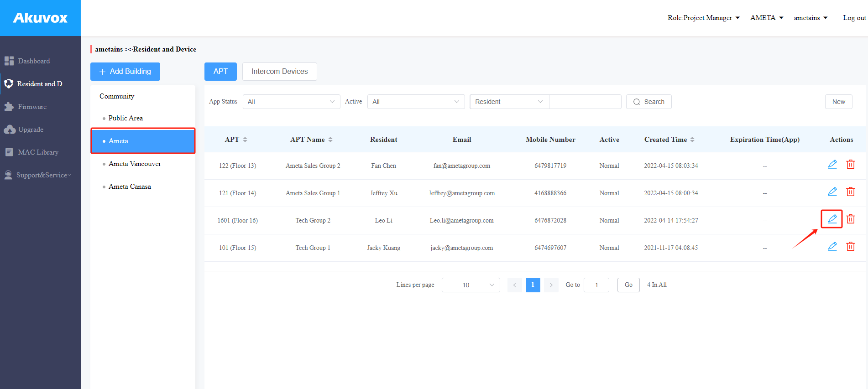
Task: Expand Role:Project Manager dropdown
Action: pos(703,18)
